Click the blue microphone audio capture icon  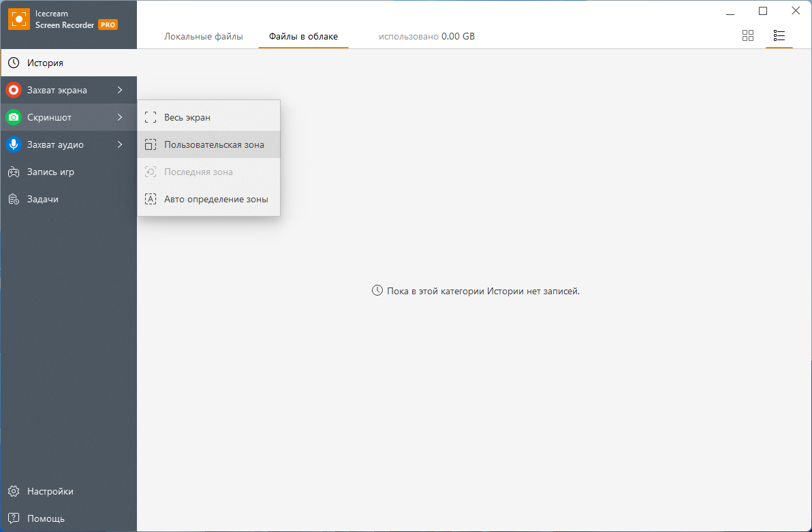(x=14, y=144)
